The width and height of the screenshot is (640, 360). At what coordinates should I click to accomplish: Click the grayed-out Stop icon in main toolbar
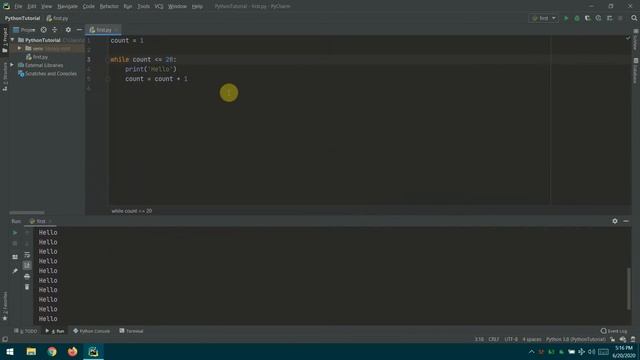[x=620, y=18]
